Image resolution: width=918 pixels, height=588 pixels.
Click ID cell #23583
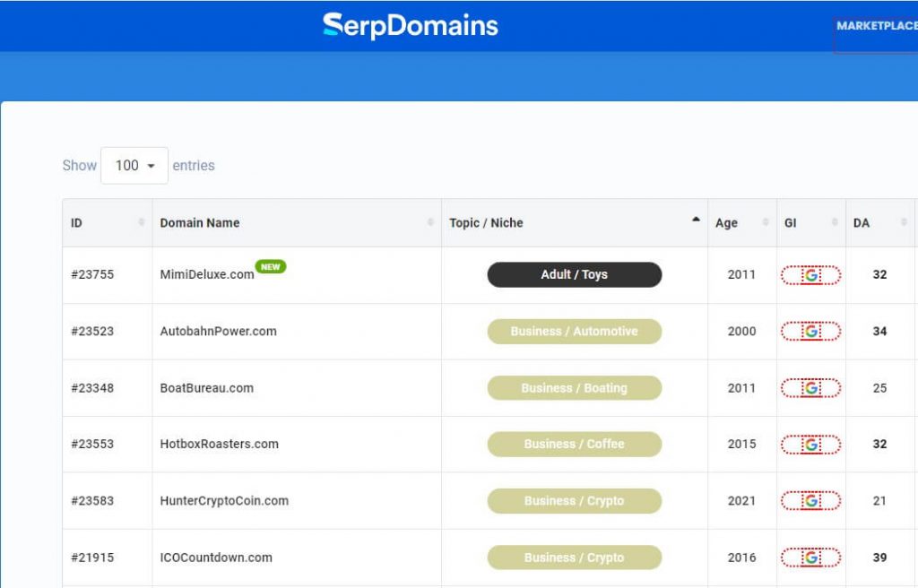pyautogui.click(x=92, y=501)
